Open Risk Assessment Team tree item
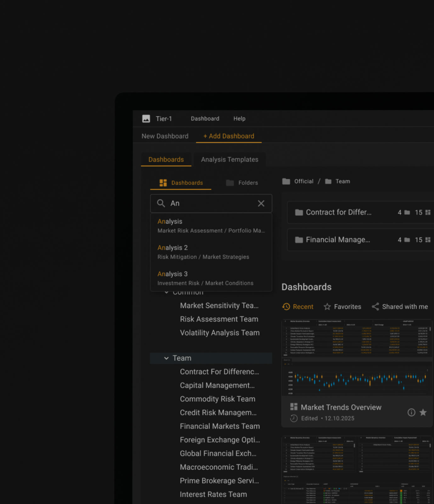 (219, 319)
